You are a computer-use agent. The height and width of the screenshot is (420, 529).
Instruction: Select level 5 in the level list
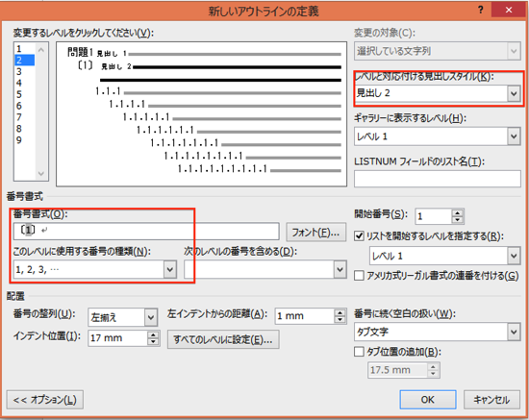pyautogui.click(x=24, y=94)
